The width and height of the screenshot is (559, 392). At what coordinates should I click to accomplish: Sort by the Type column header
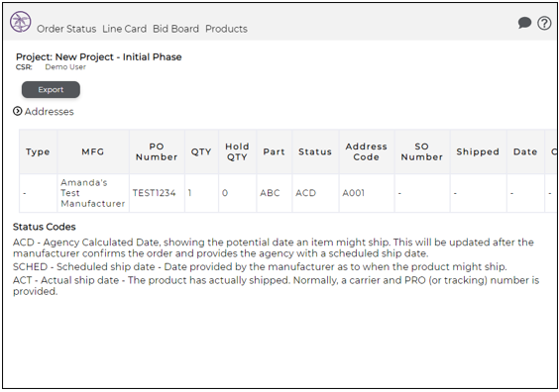(38, 151)
